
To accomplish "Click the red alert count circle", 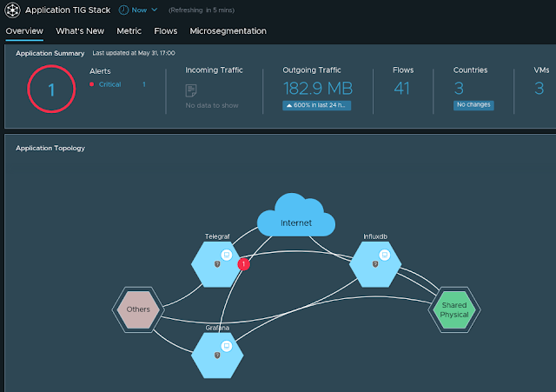I will [51, 89].
